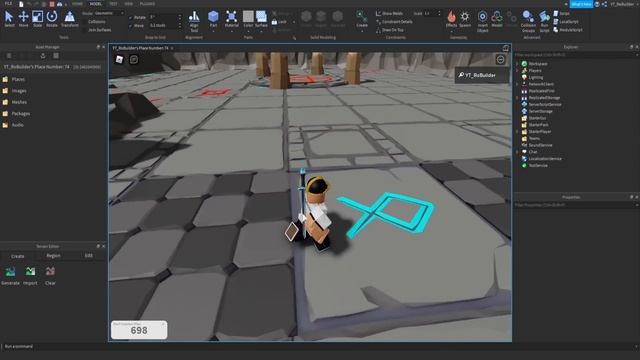Activate the Move tool
Screen dimensions: 640x360
tap(23, 19)
